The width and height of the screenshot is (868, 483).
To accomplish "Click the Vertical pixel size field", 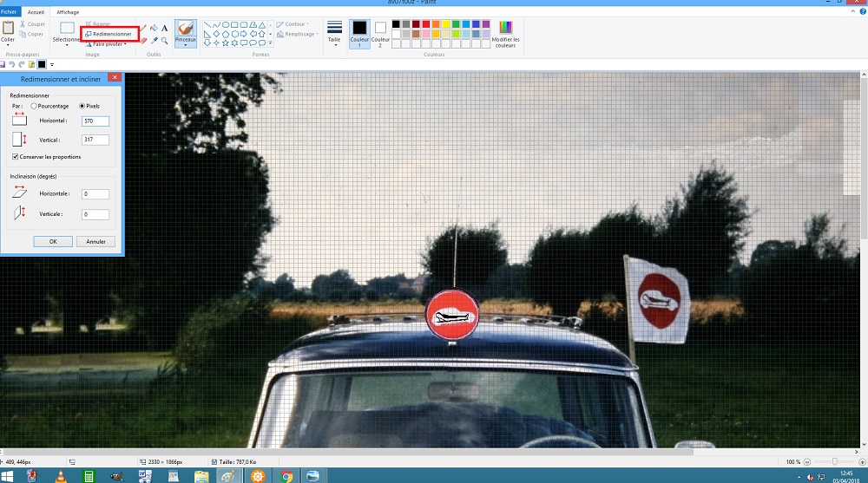I will (x=95, y=140).
